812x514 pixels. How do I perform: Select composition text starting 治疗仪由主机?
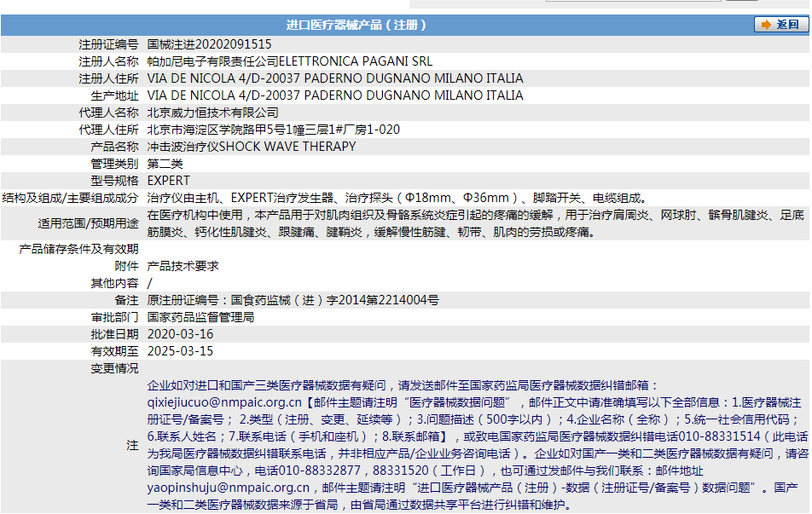[397, 199]
